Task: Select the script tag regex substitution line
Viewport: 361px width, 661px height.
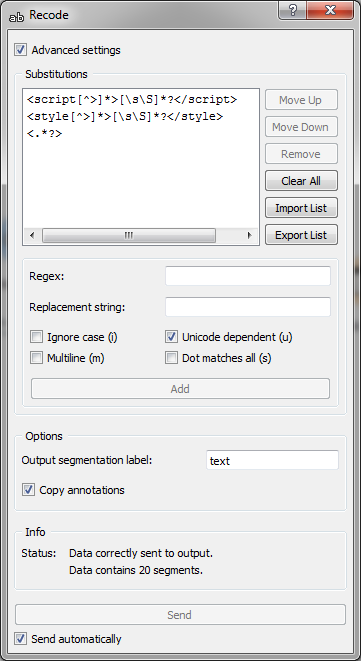Action: pyautogui.click(x=132, y=100)
